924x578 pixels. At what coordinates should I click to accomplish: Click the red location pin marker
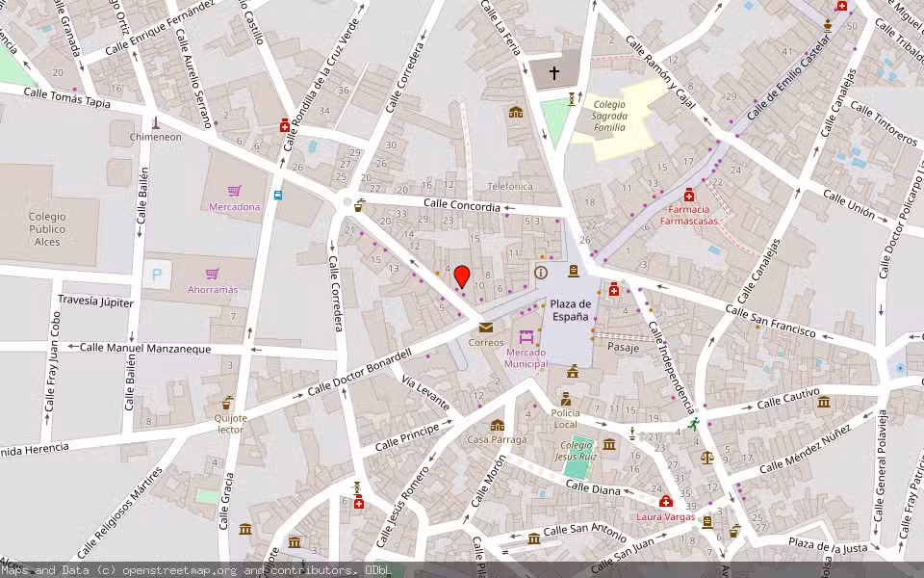[462, 276]
